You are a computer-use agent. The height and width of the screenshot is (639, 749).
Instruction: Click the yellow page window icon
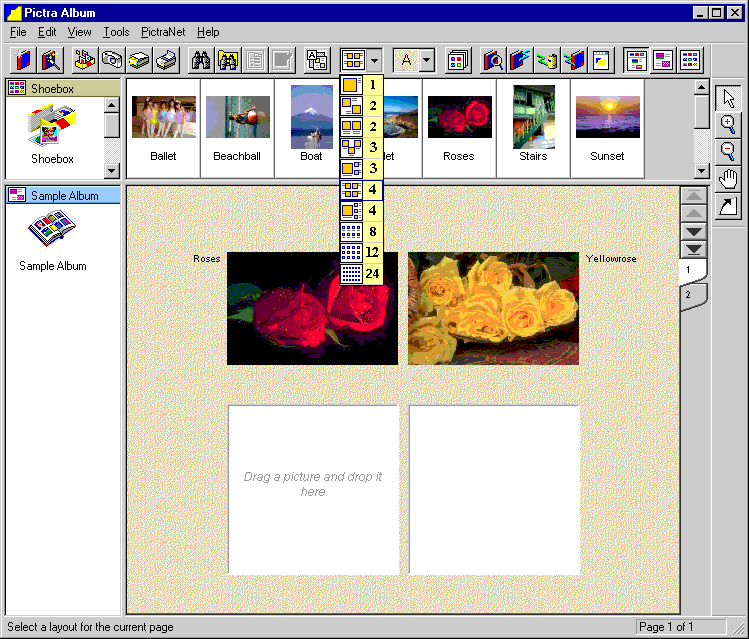click(x=600, y=60)
